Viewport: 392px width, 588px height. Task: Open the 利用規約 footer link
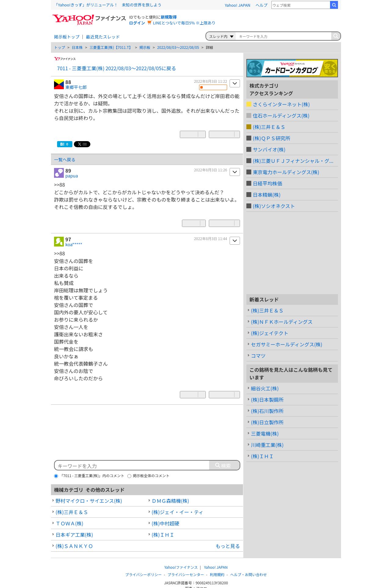pyautogui.click(x=217, y=575)
